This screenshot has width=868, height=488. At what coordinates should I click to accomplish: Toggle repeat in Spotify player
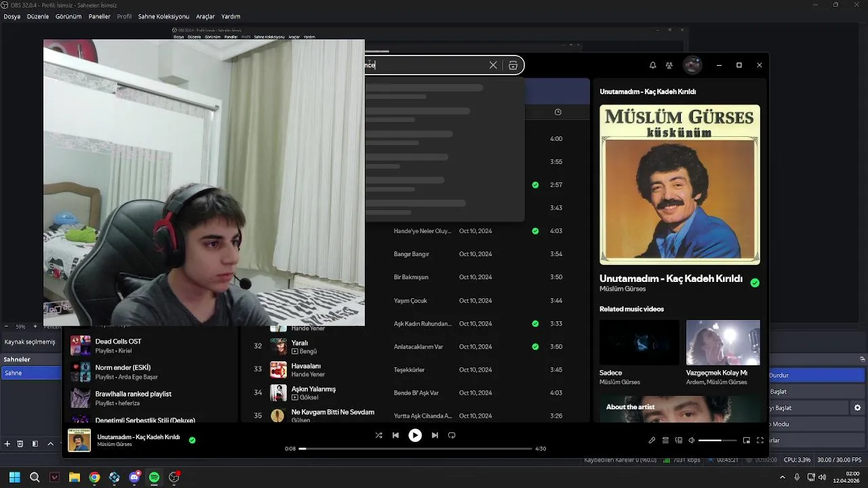(452, 435)
